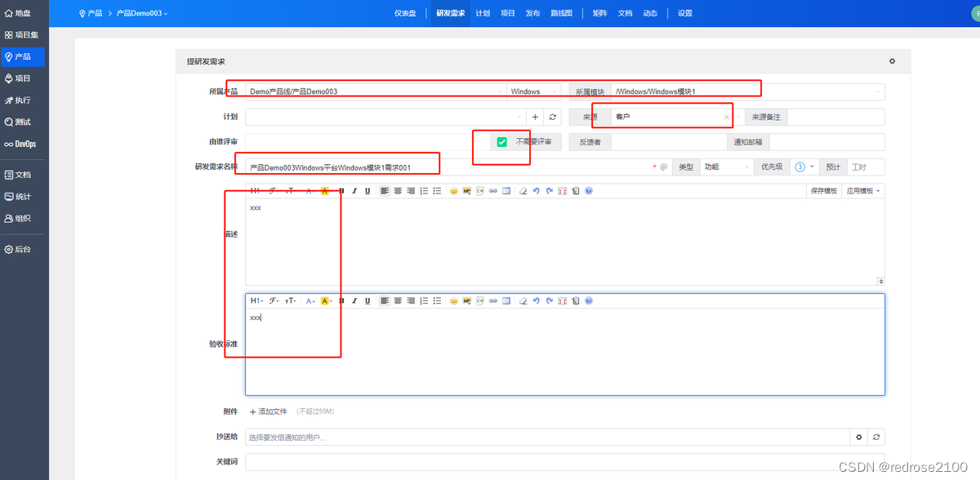Click the 预计 工时 input field

(x=866, y=167)
